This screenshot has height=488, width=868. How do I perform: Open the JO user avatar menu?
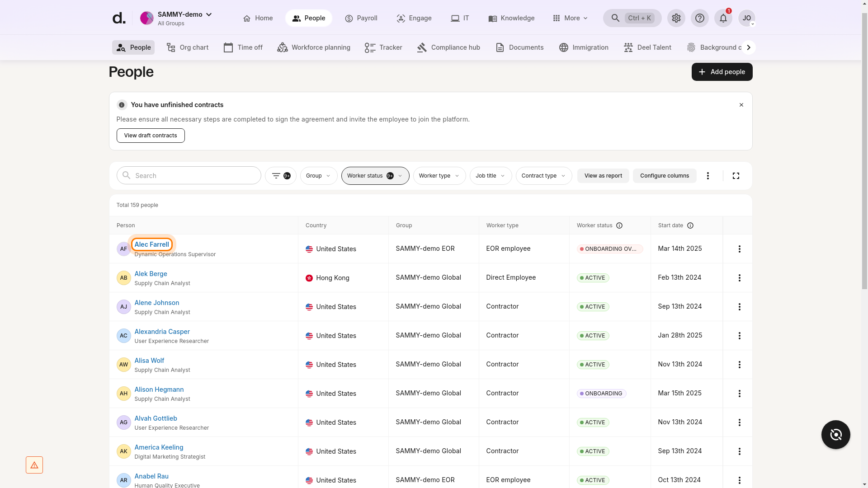point(746,18)
